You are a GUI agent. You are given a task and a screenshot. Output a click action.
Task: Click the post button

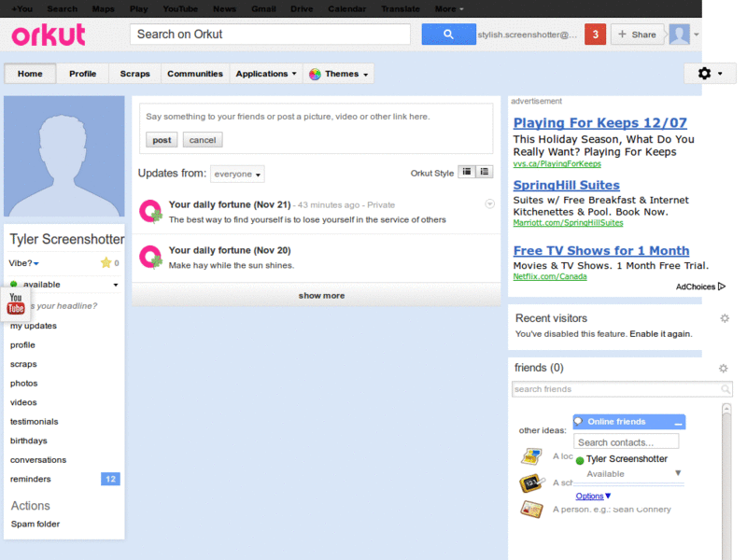(162, 140)
